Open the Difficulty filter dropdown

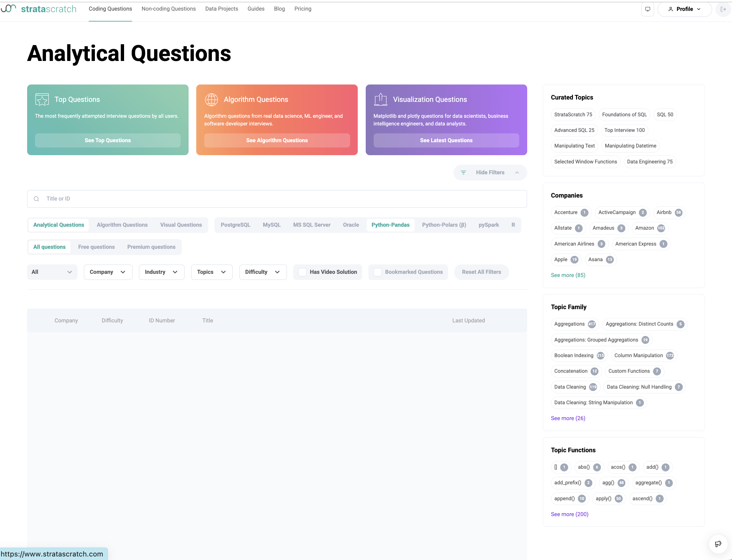tap(263, 272)
